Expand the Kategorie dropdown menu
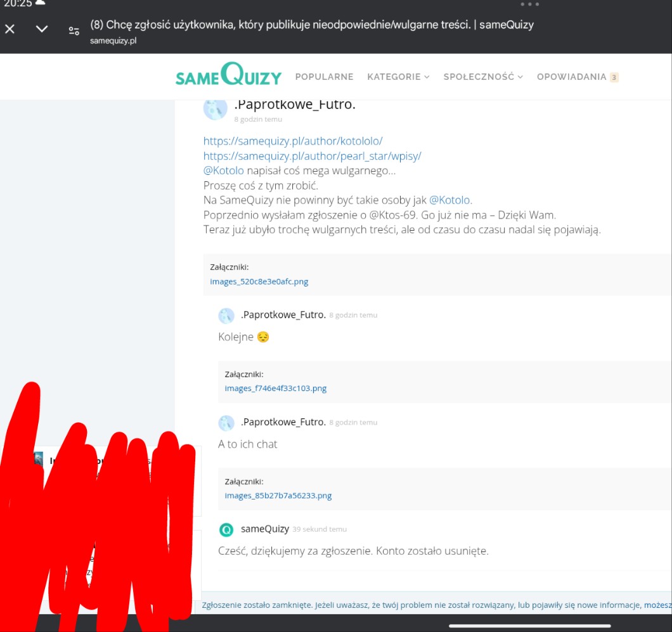 click(x=397, y=77)
